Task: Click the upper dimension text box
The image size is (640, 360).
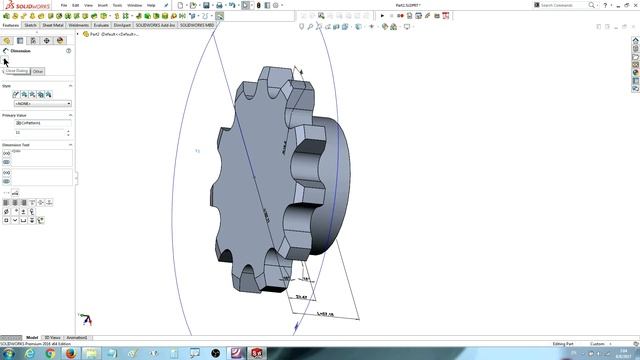Action: [42, 158]
